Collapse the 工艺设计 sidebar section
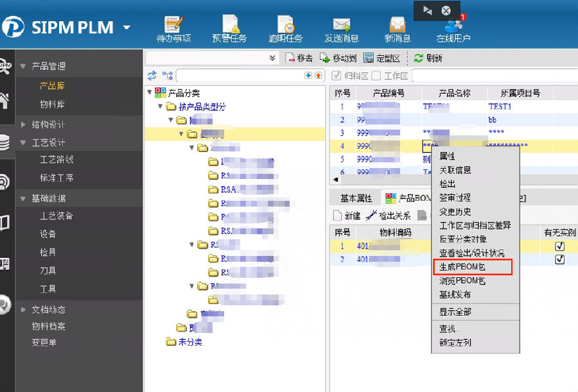 pyautogui.click(x=23, y=142)
